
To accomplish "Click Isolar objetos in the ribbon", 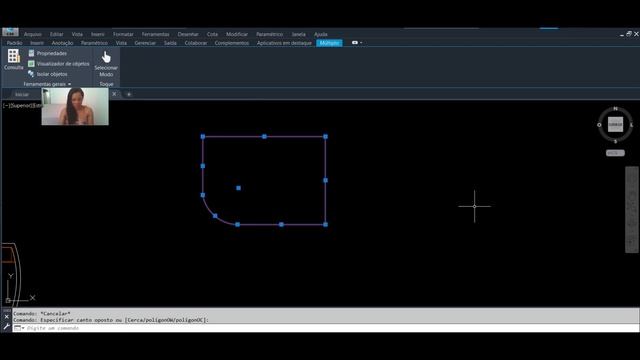I will pos(48,74).
